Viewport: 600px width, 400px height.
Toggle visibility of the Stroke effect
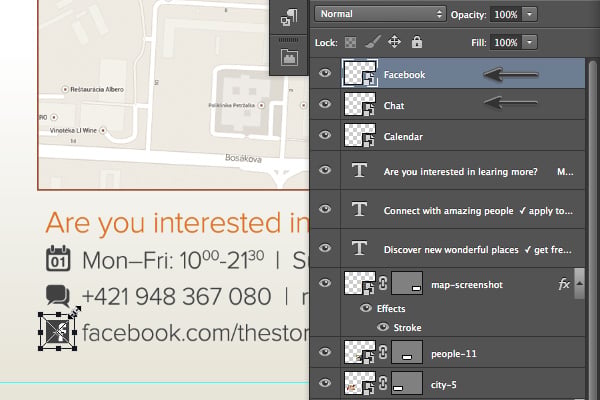coord(383,327)
